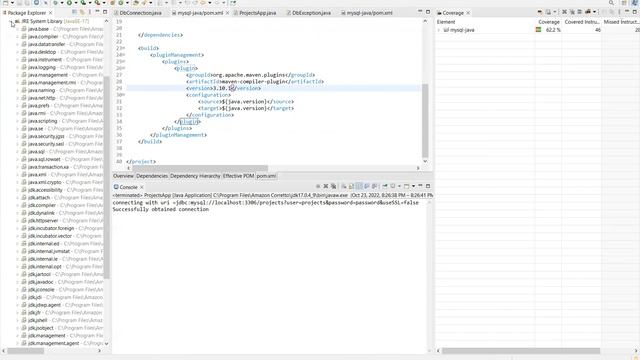Click the 62.2 % coverage bar indicator
The width and height of the screenshot is (640, 360).
(x=538, y=30)
